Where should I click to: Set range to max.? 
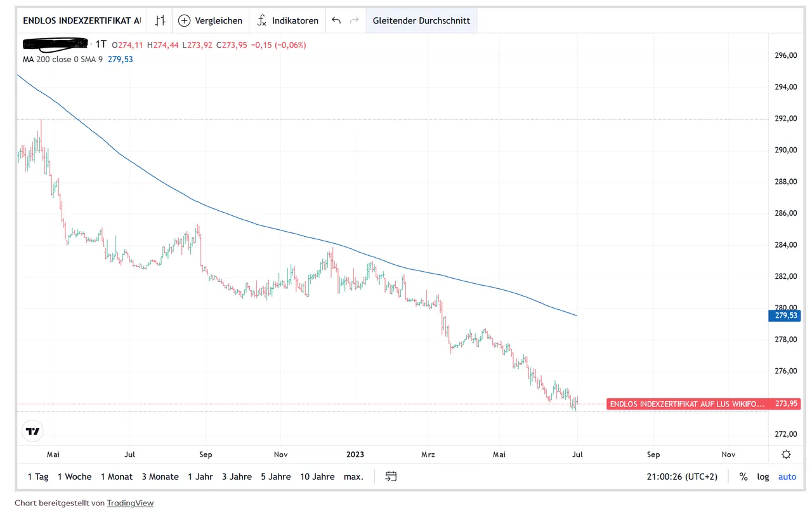[x=353, y=477]
